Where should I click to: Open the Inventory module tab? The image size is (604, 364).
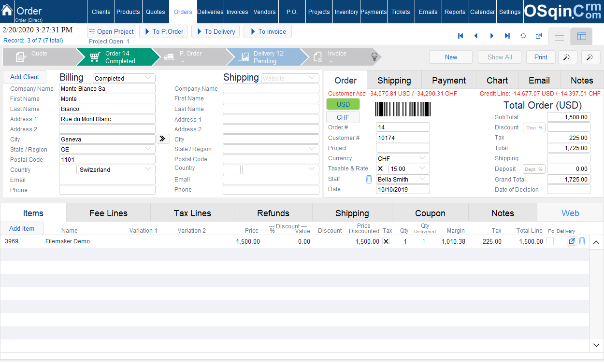coord(346,12)
